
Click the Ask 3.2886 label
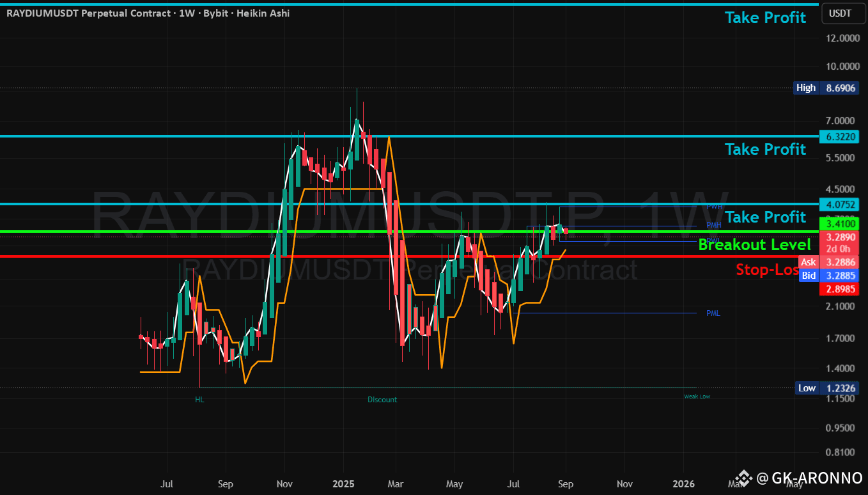pyautogui.click(x=828, y=262)
